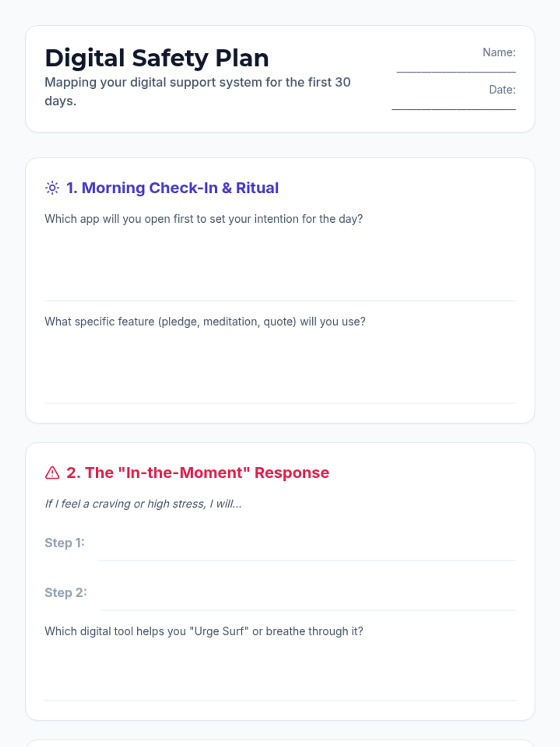Screen dimensions: 560x747
Task: Click the Name label
Action: pos(499,52)
